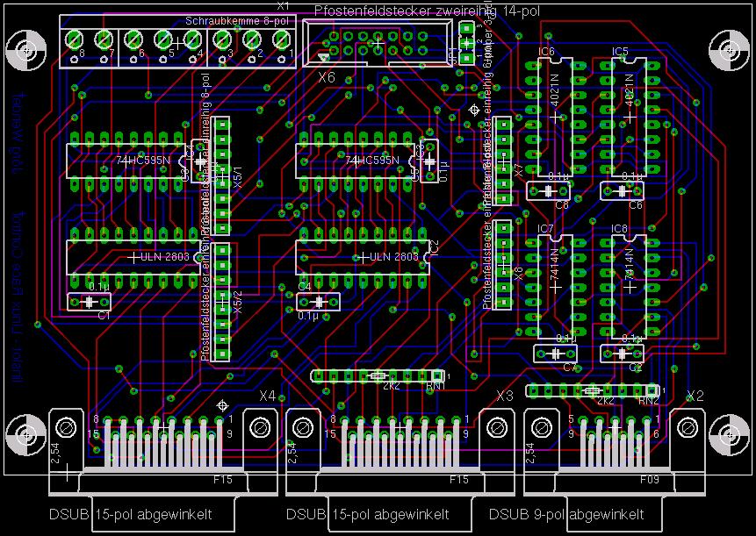The height and width of the screenshot is (536, 756).
Task: Select the X7 single-row pin header
Action: (x=503, y=159)
